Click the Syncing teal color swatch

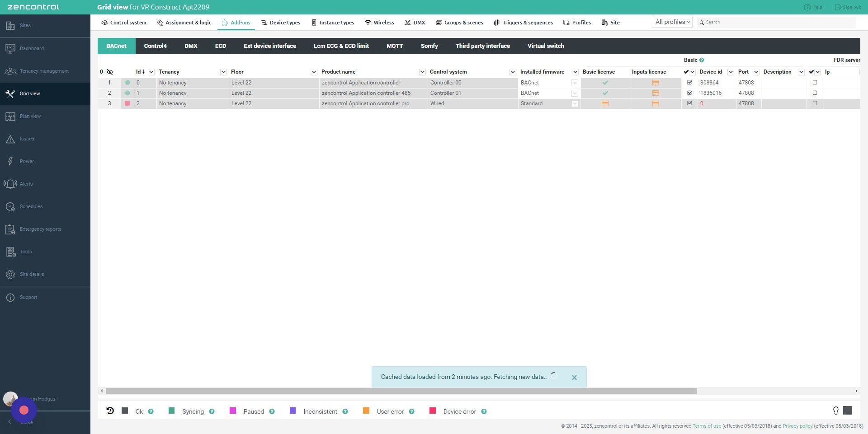click(171, 411)
